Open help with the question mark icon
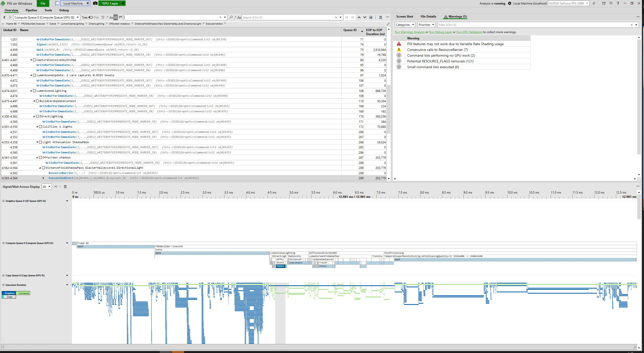Image resolution: width=644 pixels, height=353 pixels. (x=618, y=3)
